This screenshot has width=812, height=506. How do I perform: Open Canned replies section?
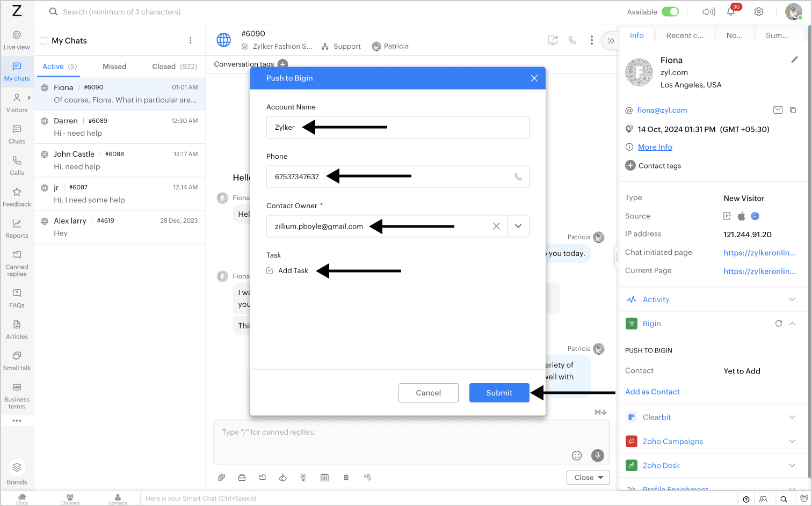pyautogui.click(x=17, y=263)
